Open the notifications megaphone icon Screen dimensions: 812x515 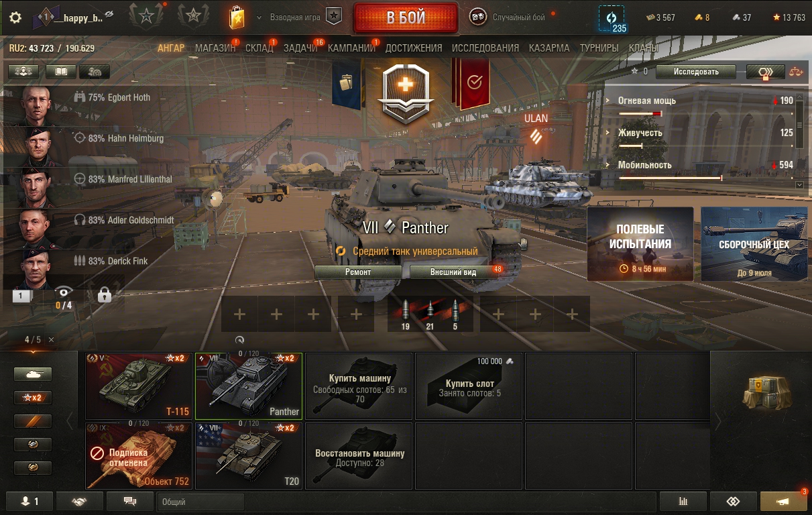click(783, 501)
